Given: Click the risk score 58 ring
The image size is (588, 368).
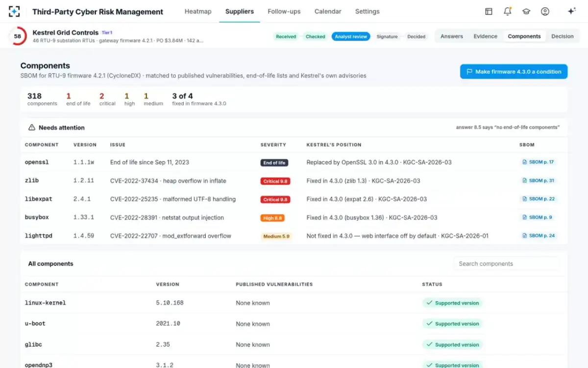Looking at the screenshot, I should pos(18,36).
